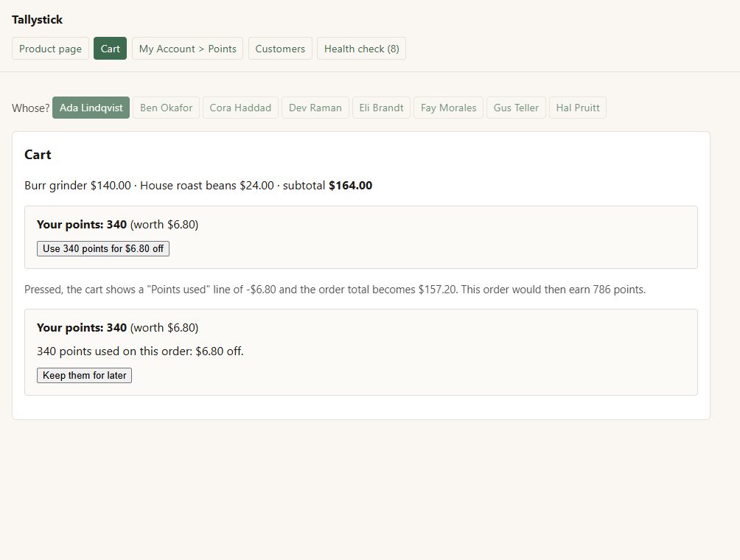Switch to the Customers tab

pos(280,49)
